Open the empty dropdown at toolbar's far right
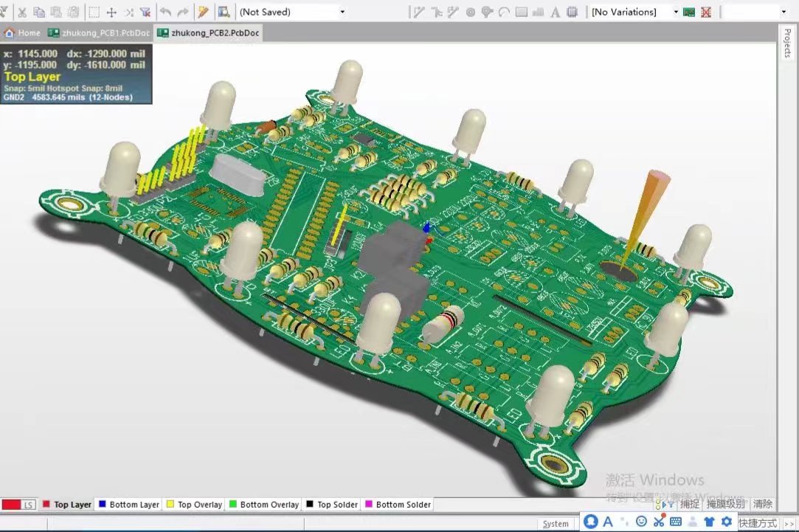Screen dimensions: 799x532 tap(783, 12)
